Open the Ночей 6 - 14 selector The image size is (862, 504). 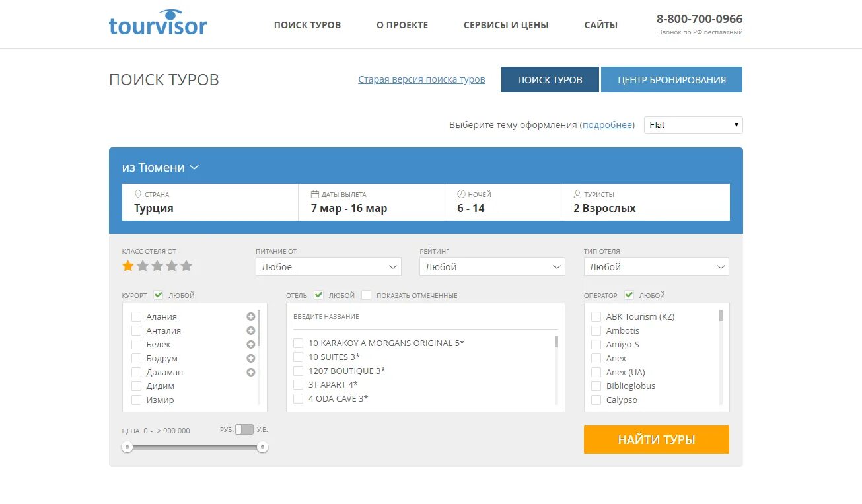click(x=503, y=202)
